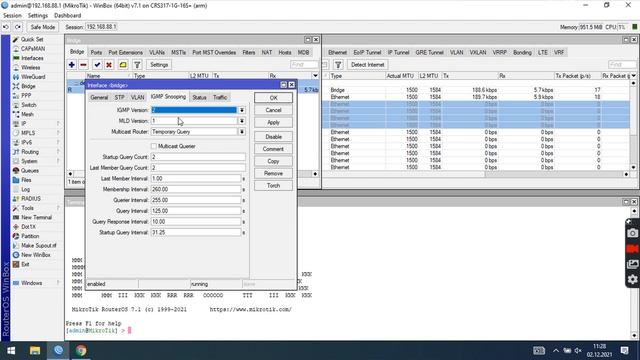
Task: Open Windows Start menu
Action: [x=11, y=351]
